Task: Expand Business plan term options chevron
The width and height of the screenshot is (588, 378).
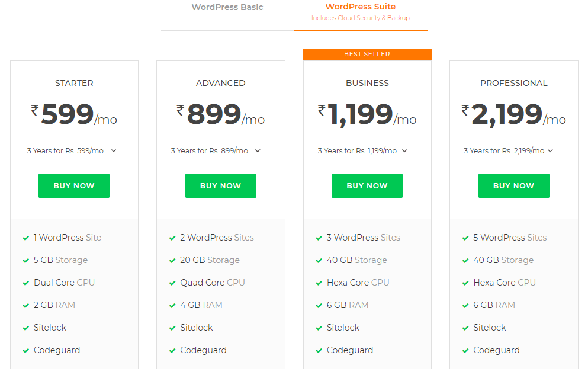Action: [x=404, y=150]
